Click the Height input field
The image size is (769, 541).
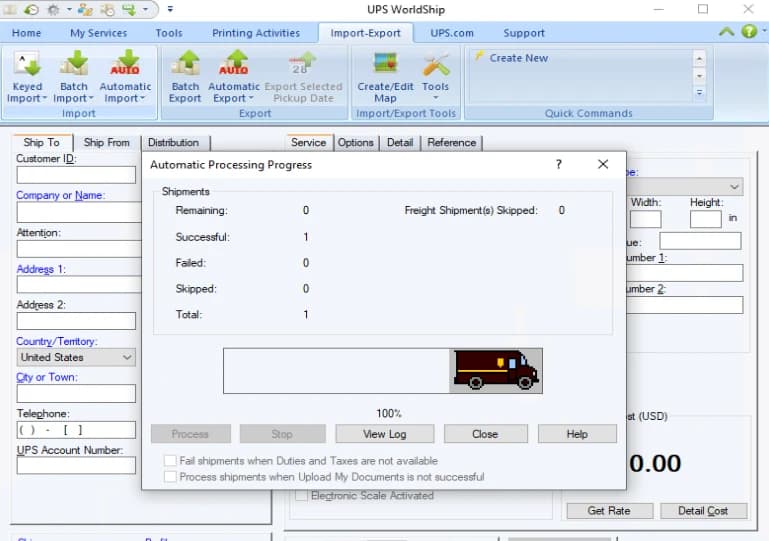click(705, 219)
